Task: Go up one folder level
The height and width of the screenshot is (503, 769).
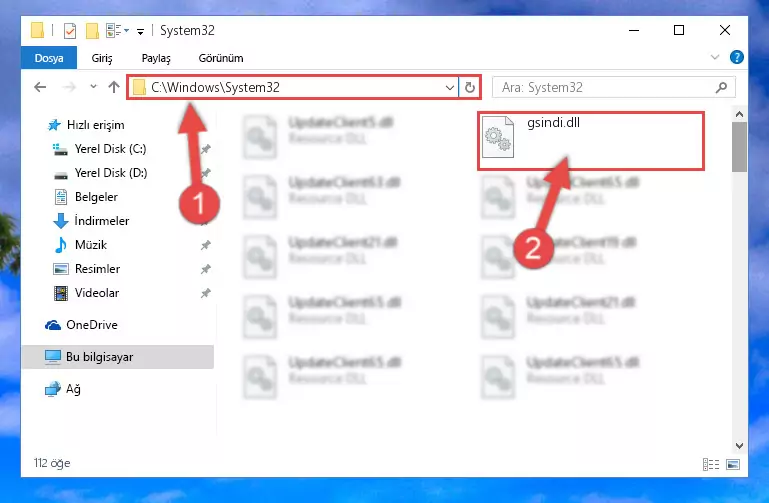Action: click(x=114, y=87)
